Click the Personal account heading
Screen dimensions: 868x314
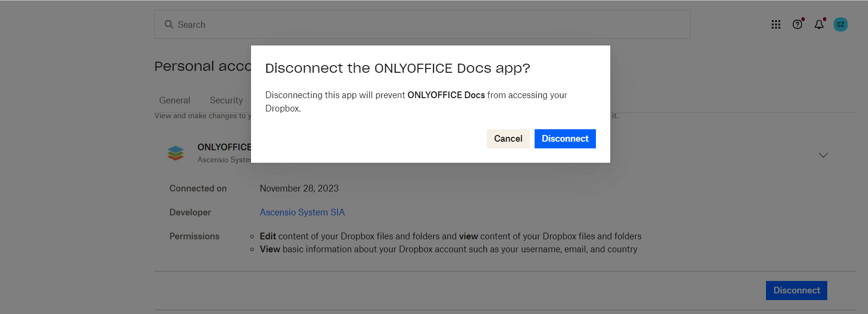pyautogui.click(x=203, y=66)
